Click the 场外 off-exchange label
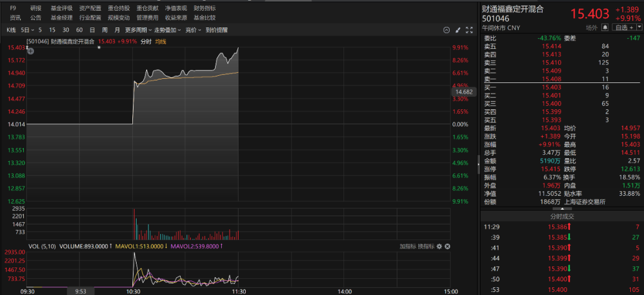 point(591,27)
